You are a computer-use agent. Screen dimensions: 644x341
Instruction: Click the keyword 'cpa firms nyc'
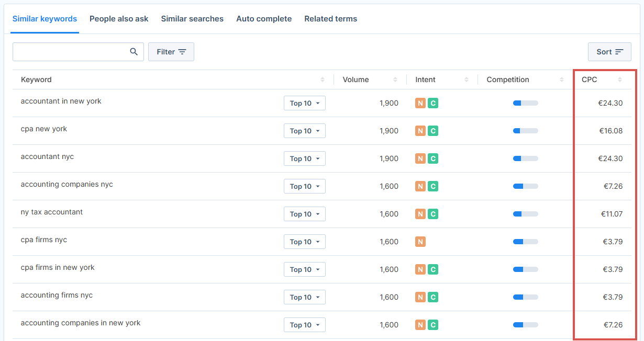[x=44, y=240]
